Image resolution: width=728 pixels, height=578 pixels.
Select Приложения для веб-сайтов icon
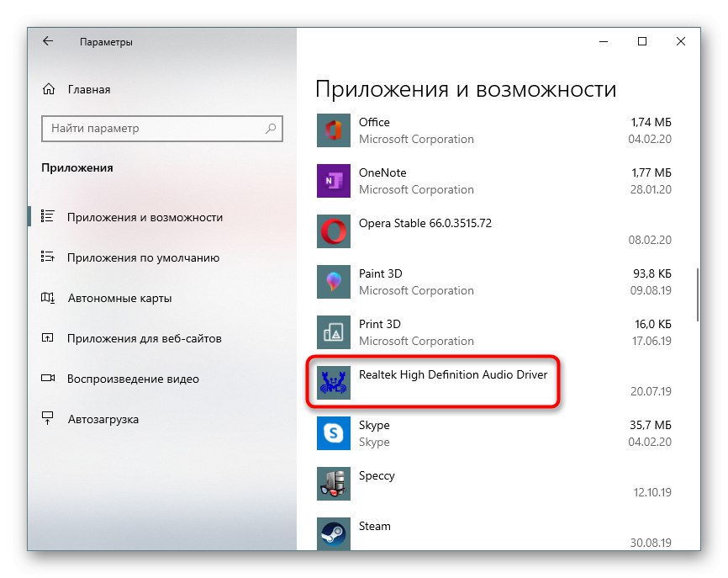click(x=48, y=337)
